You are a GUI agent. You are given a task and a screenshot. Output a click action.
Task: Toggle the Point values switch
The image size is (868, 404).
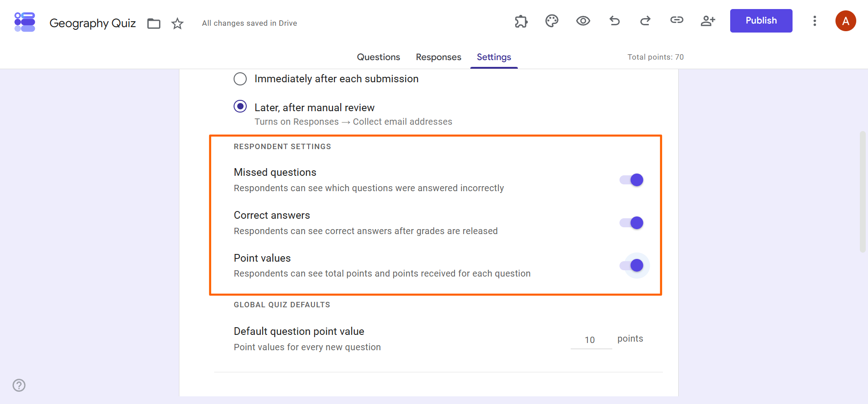pyautogui.click(x=632, y=265)
